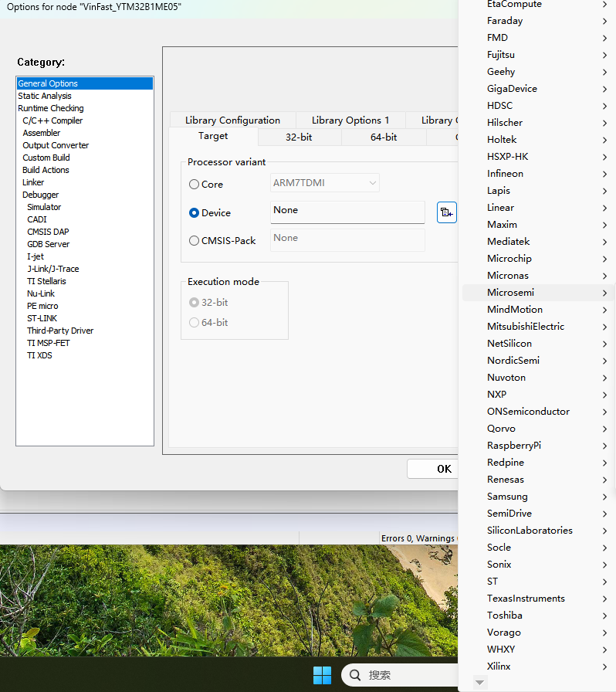This screenshot has width=616, height=692.
Task: Select GDB Server debugger driver
Action: pos(48,244)
